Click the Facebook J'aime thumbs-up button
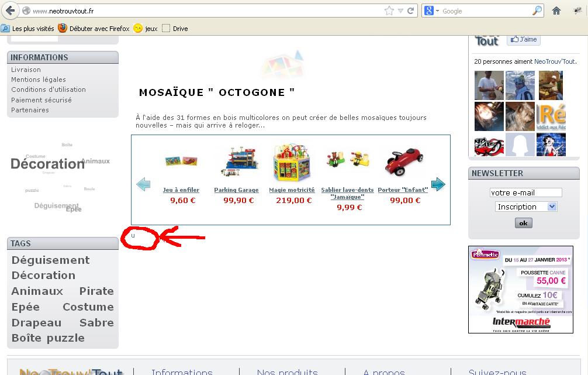 click(524, 39)
